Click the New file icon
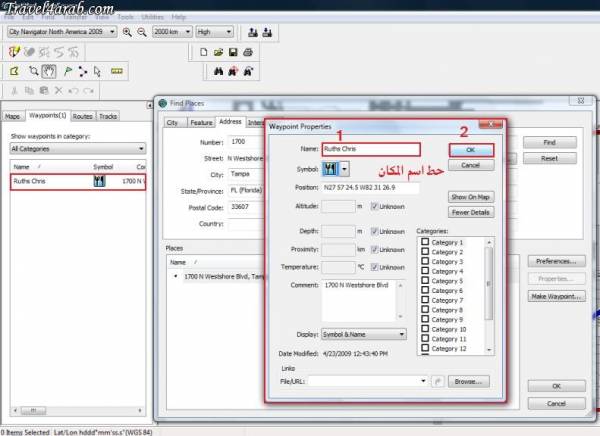Viewport: 600px width, 436px height. pyautogui.click(x=204, y=52)
